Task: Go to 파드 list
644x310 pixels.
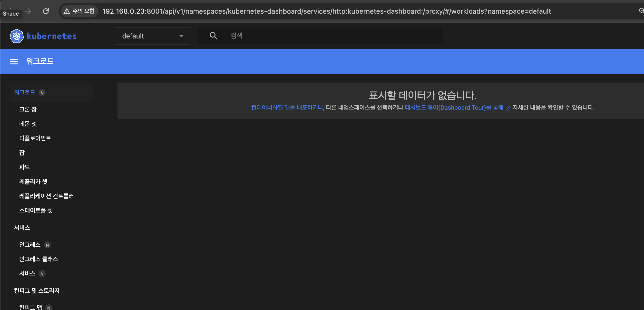Action: [25, 167]
